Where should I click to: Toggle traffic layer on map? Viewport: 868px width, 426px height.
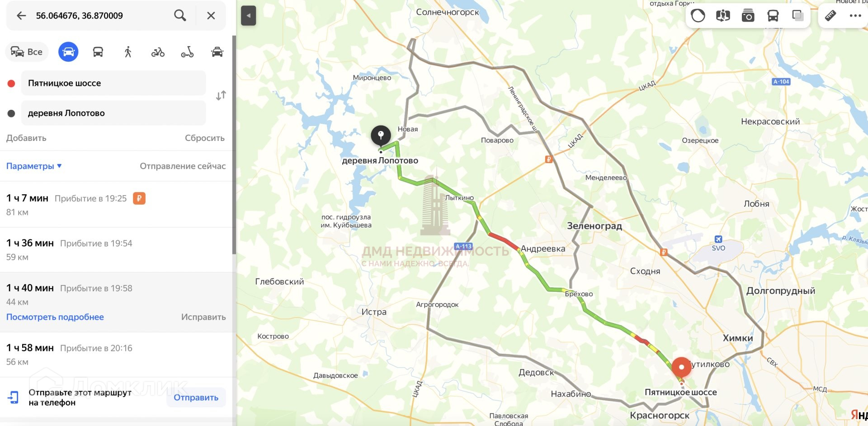pyautogui.click(x=698, y=16)
